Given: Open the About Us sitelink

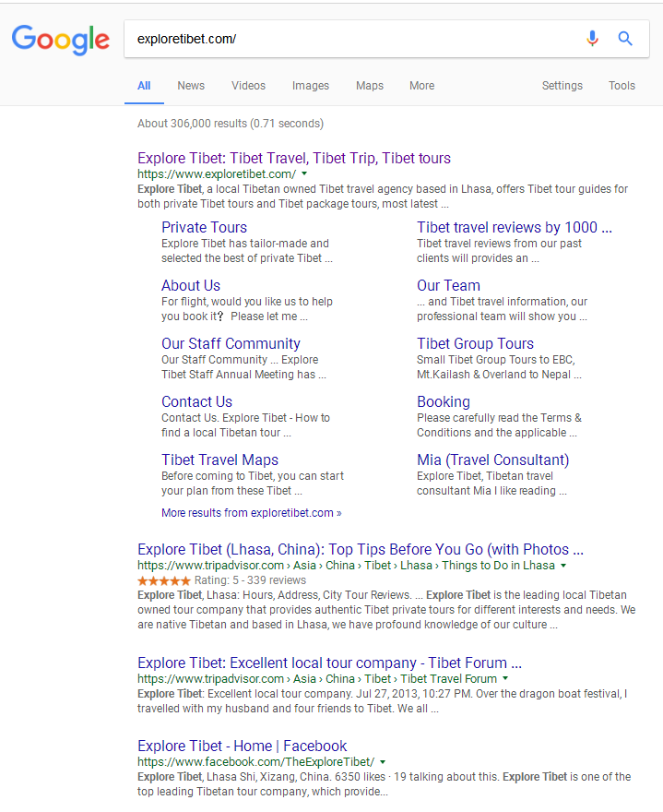Looking at the screenshot, I should point(191,285).
